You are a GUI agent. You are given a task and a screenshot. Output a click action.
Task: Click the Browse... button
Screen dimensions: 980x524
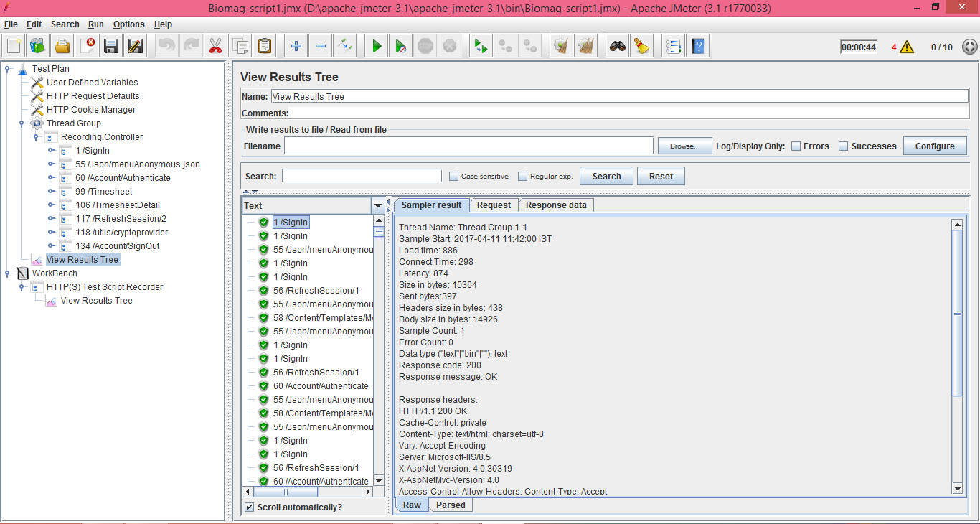(684, 146)
